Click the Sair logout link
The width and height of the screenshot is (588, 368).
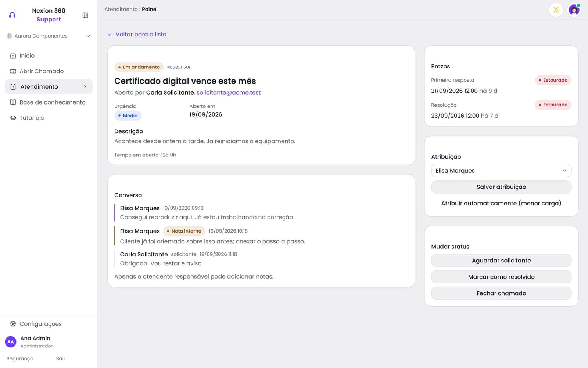(x=61, y=358)
